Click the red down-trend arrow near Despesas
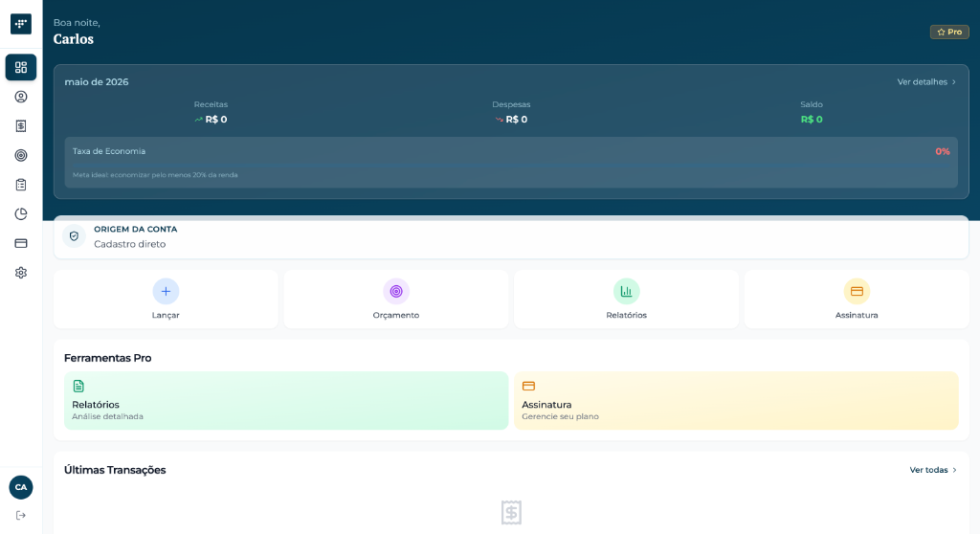Screen dimensions: 980x534 [499, 120]
